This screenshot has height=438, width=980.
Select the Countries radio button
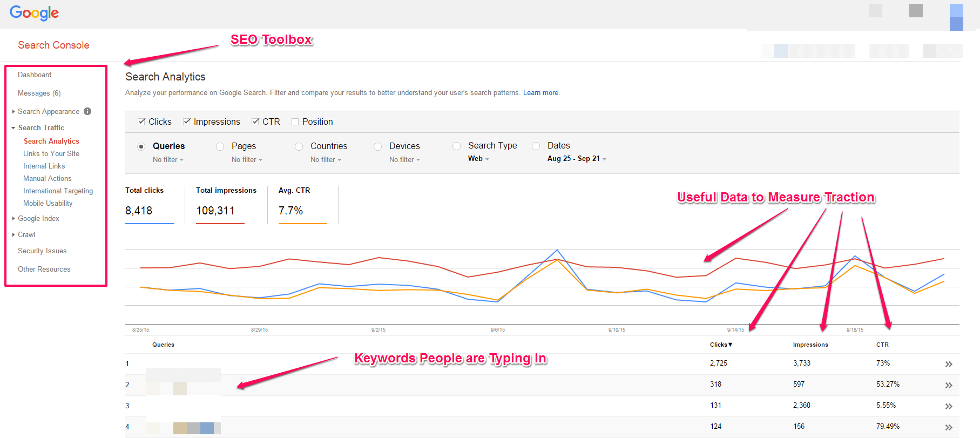click(299, 146)
